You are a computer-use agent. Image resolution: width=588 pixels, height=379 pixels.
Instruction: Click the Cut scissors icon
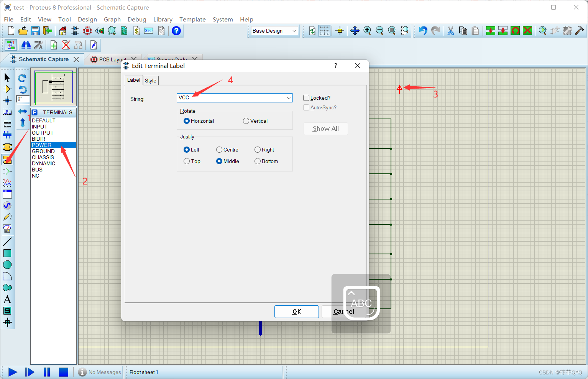451,31
